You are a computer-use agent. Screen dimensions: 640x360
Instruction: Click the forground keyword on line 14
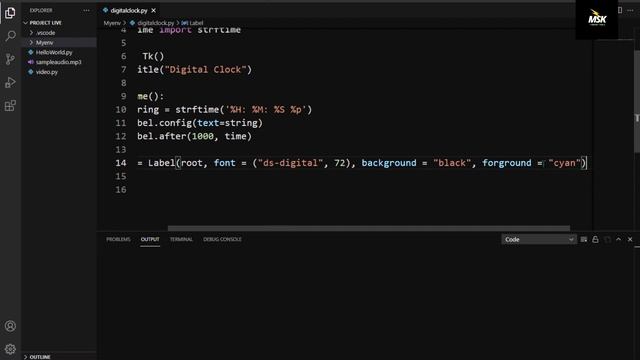point(507,163)
